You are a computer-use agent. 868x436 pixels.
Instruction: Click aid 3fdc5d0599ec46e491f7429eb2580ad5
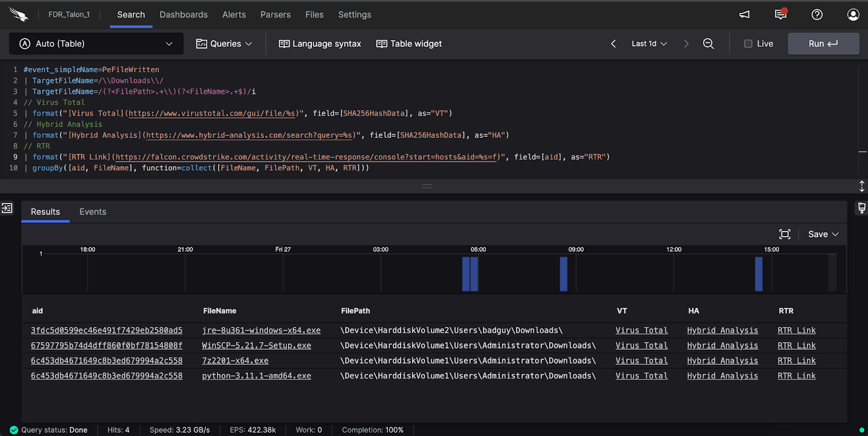pos(107,330)
